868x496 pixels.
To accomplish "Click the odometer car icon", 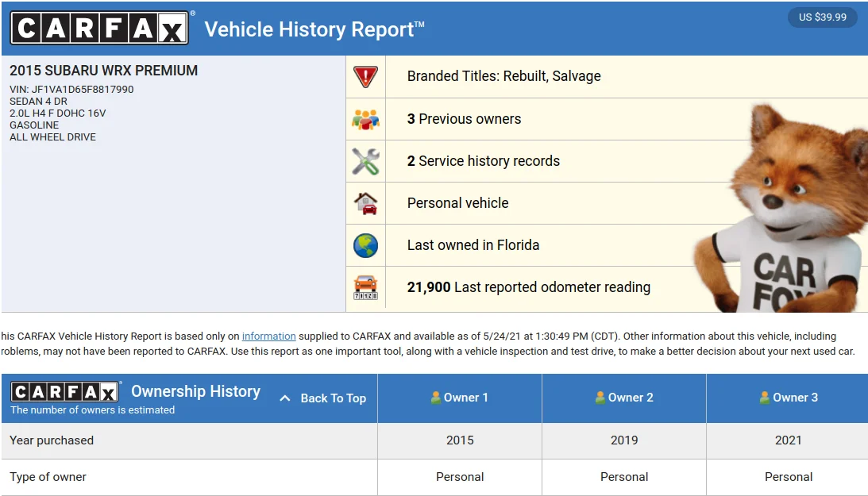I will (365, 287).
